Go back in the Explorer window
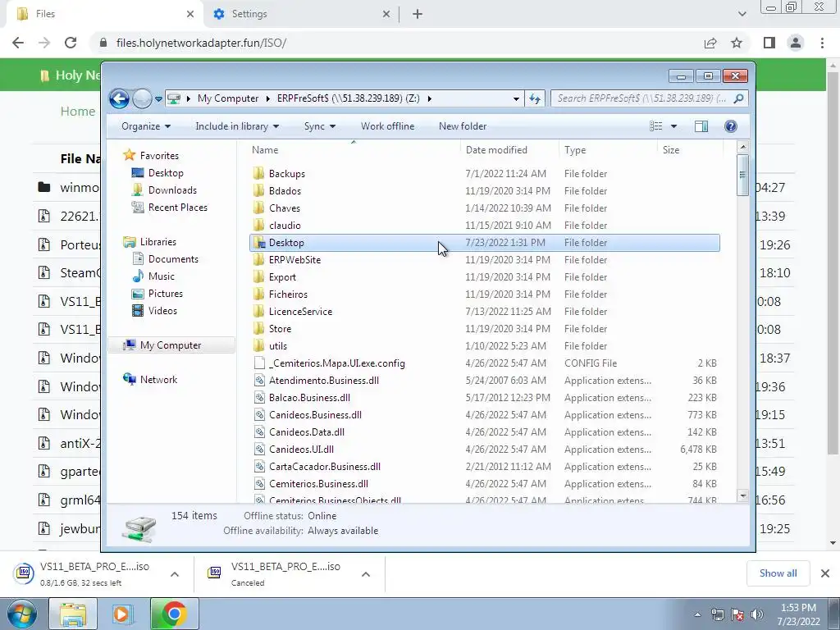The image size is (840, 630). click(x=119, y=98)
